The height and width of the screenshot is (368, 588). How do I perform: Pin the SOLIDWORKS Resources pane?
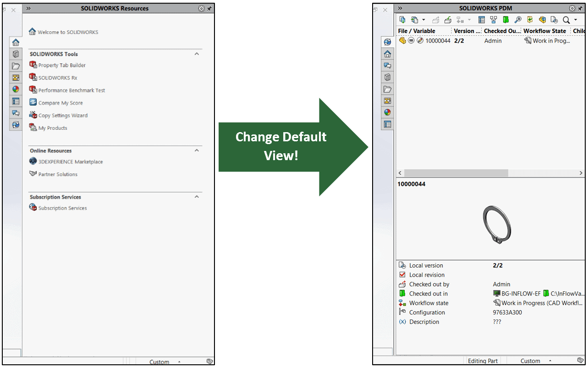209,8
